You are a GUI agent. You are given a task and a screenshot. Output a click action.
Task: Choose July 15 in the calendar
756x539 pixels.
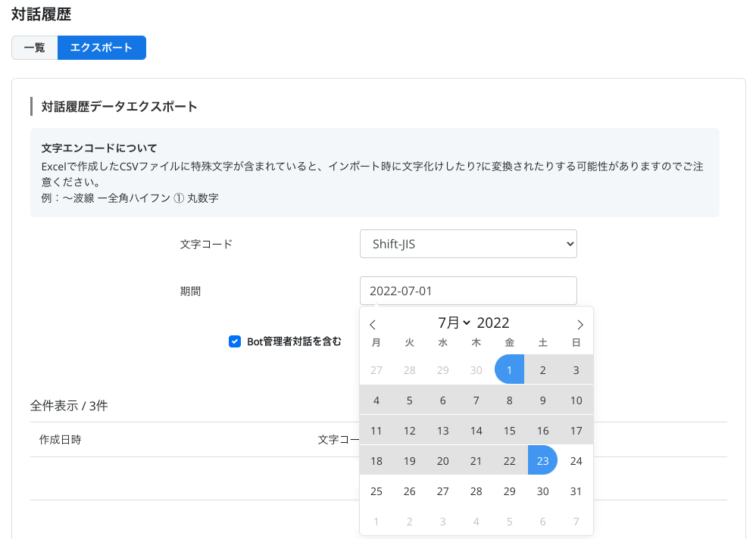click(x=510, y=431)
